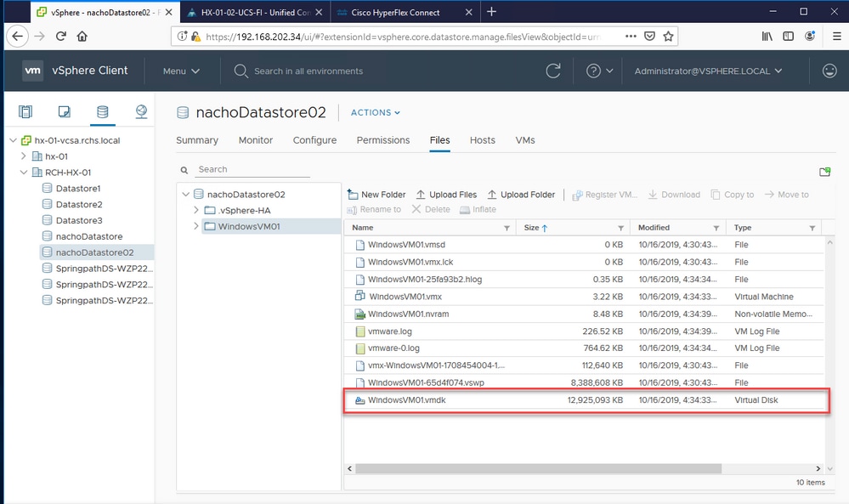Viewport: 849px width, 504px height.
Task: Reload the browser page
Action: coord(60,37)
